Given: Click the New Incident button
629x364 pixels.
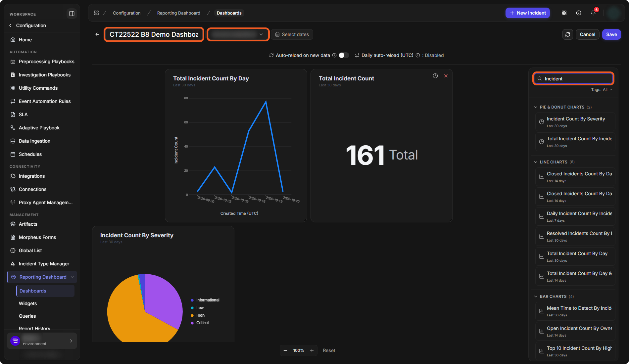Looking at the screenshot, I should point(528,13).
